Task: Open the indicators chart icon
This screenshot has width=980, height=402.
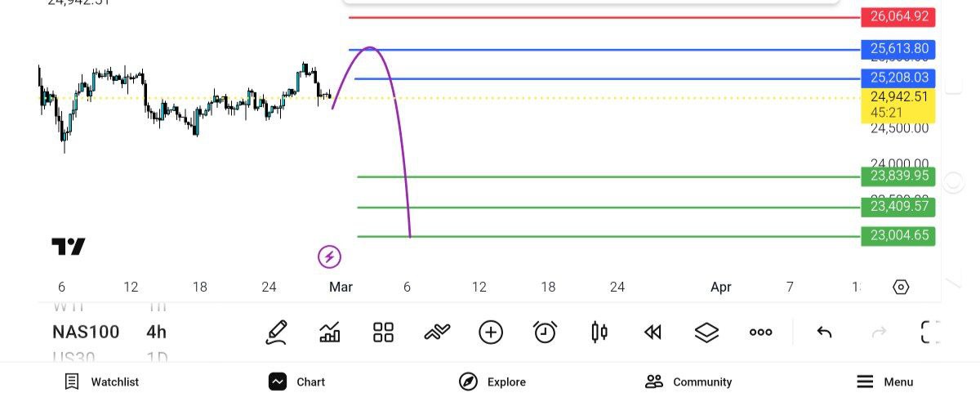Action: 330,333
